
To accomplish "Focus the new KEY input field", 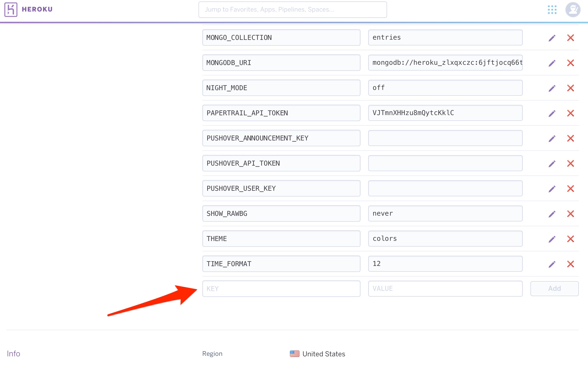I will [x=281, y=289].
